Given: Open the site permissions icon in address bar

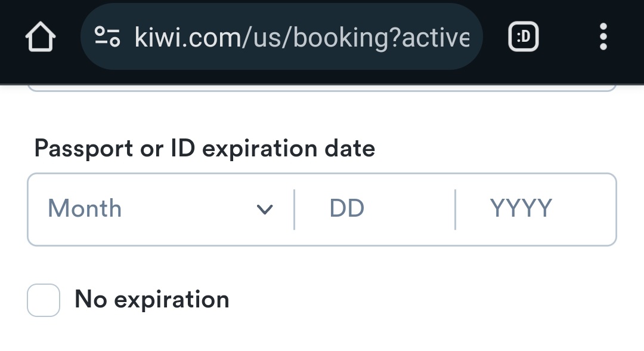Looking at the screenshot, I should click(106, 36).
